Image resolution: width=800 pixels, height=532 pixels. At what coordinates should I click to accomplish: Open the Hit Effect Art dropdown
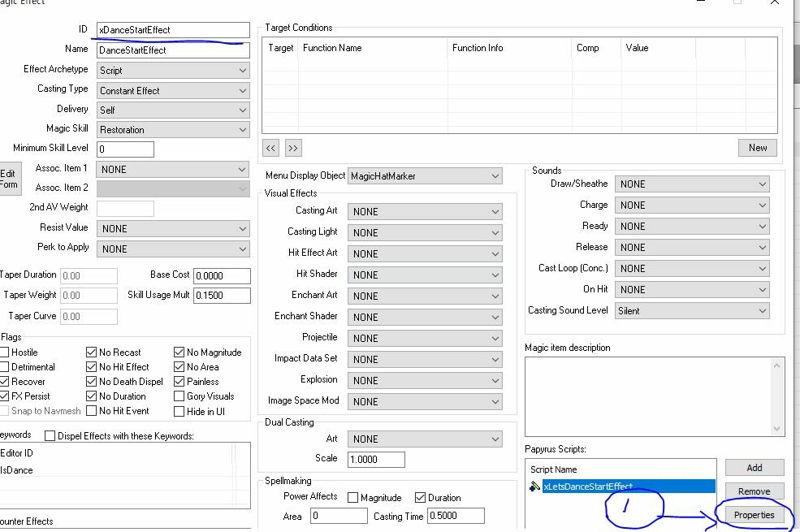425,254
